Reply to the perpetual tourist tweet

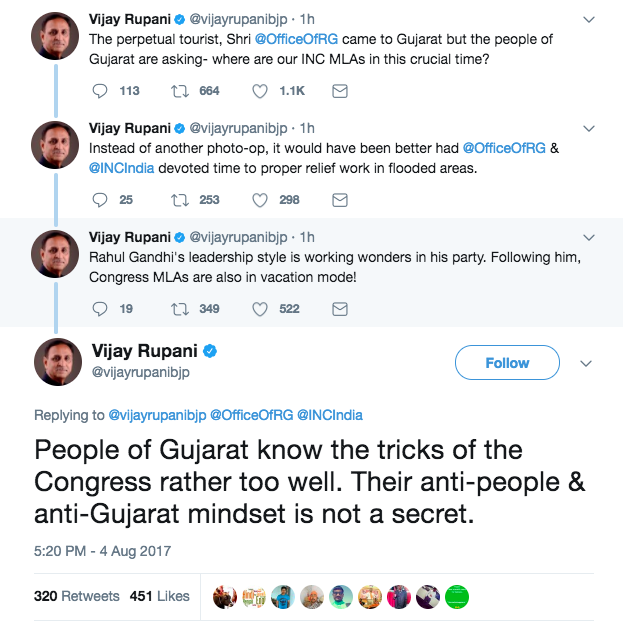point(99,91)
